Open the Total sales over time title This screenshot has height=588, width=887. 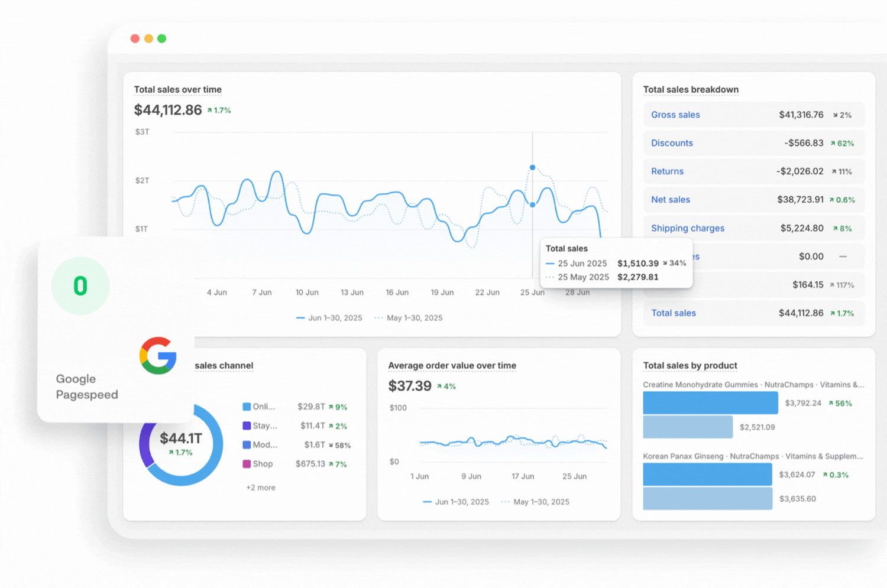(x=177, y=90)
